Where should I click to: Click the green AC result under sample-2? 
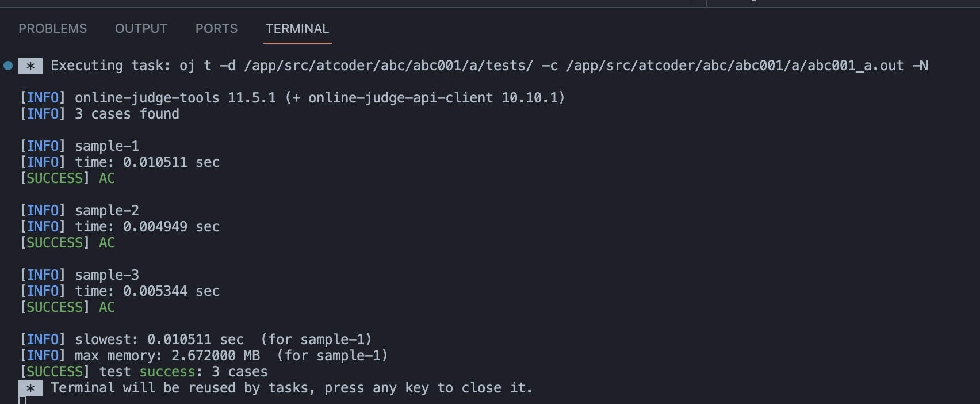point(107,243)
